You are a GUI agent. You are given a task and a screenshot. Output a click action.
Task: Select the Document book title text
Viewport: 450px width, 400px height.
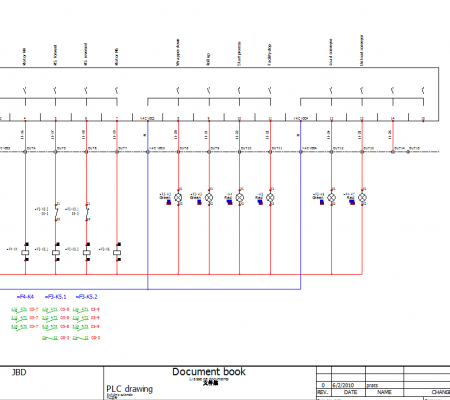coord(209,372)
